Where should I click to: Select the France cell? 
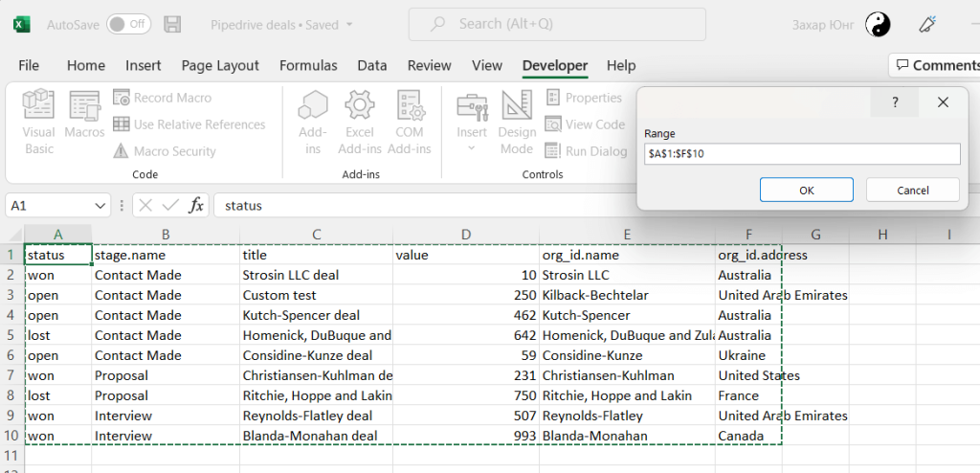(x=748, y=395)
